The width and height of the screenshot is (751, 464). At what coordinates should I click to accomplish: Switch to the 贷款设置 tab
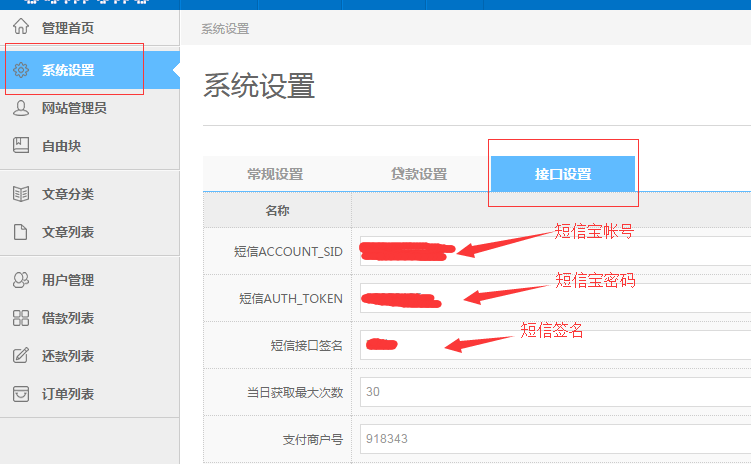pyautogui.click(x=419, y=174)
